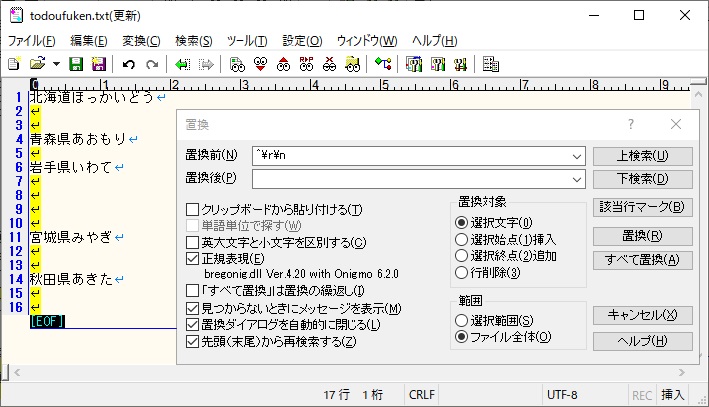Jump back with green left arrow icon

click(183, 64)
